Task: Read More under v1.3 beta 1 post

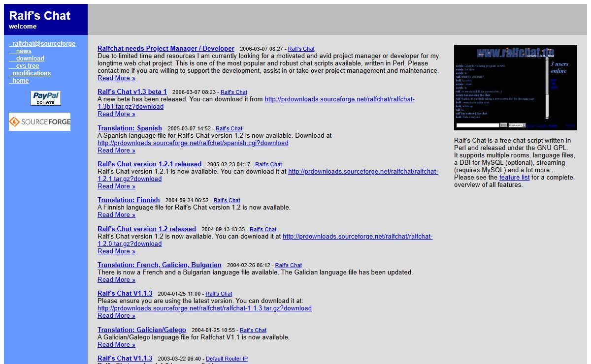Action: [116, 114]
